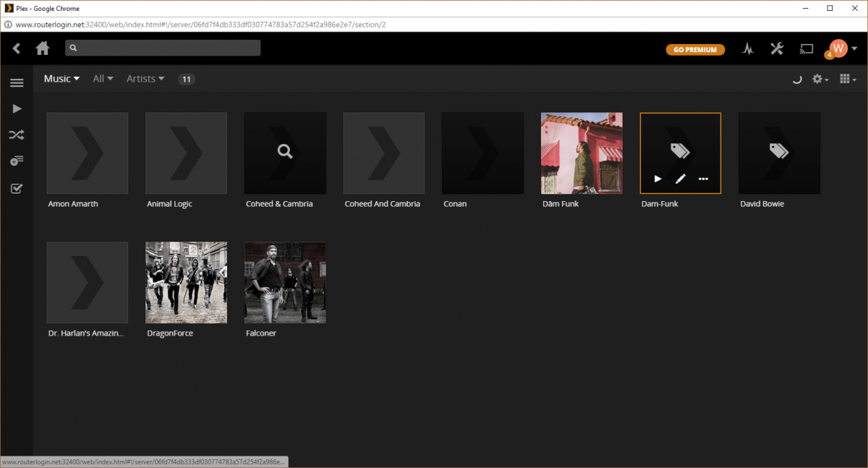Open the Conan artist thumbnail
Viewport: 868px width, 468px height.
[x=483, y=153]
